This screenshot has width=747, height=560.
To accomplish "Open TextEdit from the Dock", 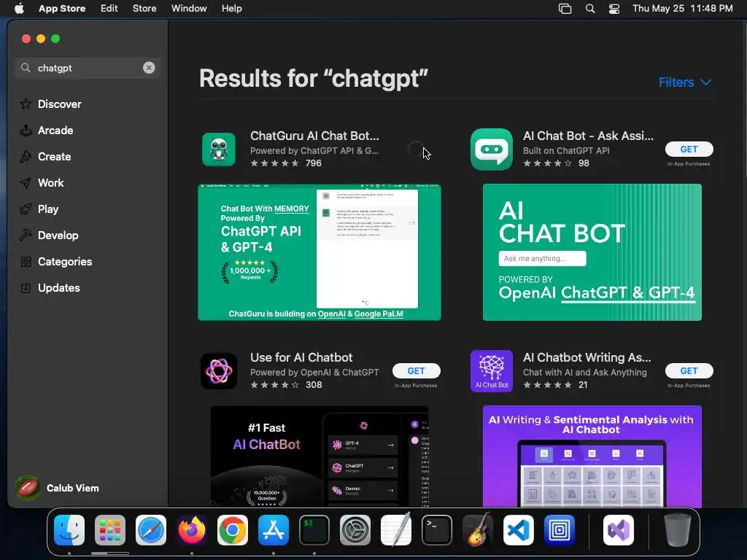I will coord(396,529).
